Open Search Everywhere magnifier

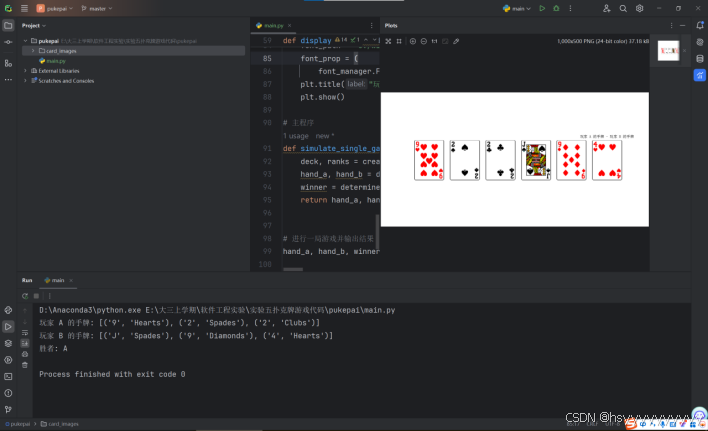click(623, 8)
